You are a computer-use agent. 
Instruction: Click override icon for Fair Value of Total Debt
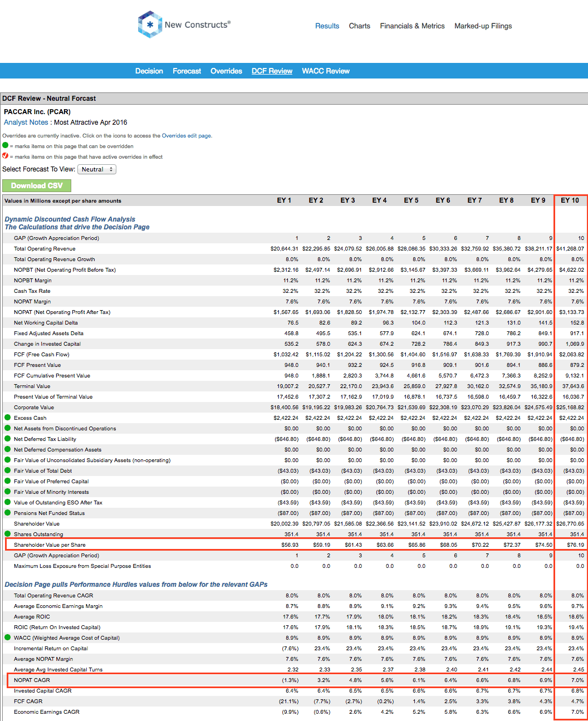point(8,470)
